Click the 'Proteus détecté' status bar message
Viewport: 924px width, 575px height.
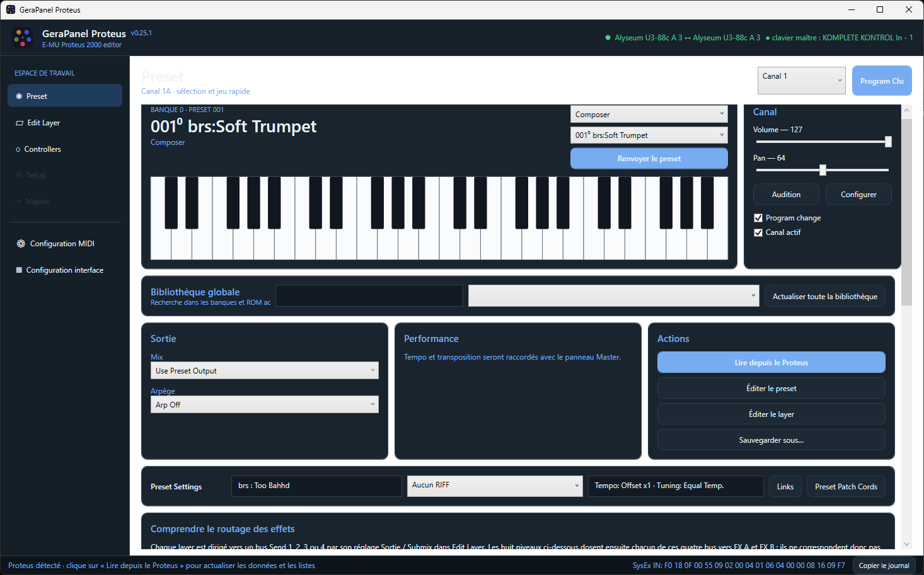(161, 566)
